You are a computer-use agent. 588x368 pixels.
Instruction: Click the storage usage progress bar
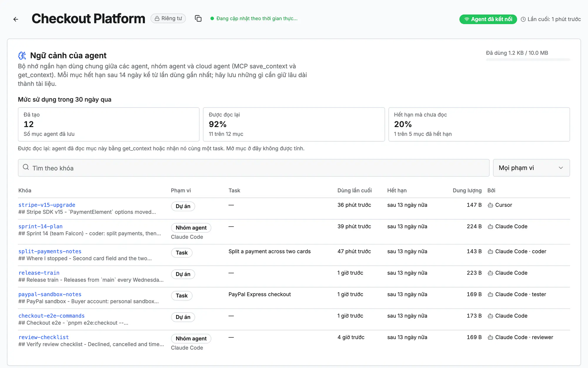[528, 60]
